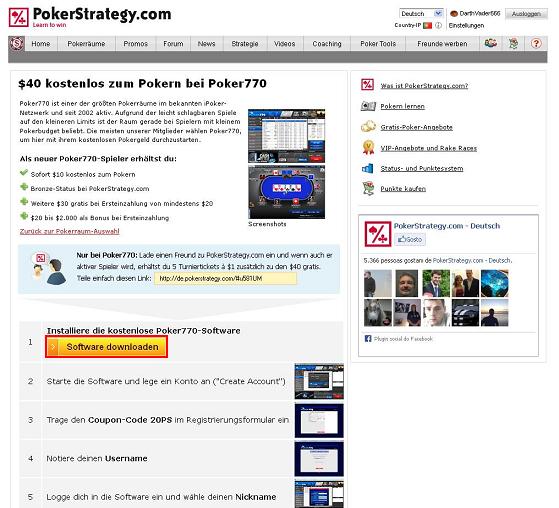The height and width of the screenshot is (508, 559).
Task: Click the PokerStrategy.com site title
Action: click(x=102, y=14)
